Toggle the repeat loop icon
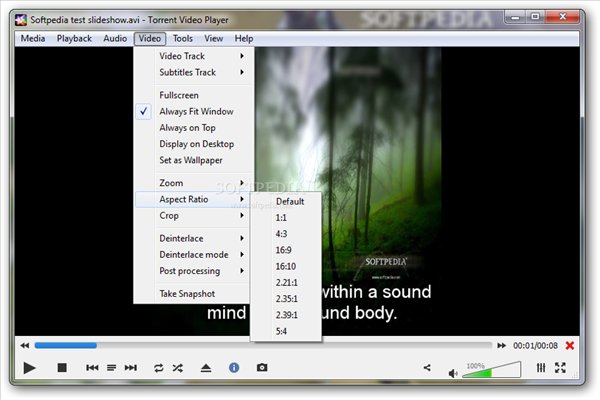This screenshot has width=600, height=400. tap(158, 368)
